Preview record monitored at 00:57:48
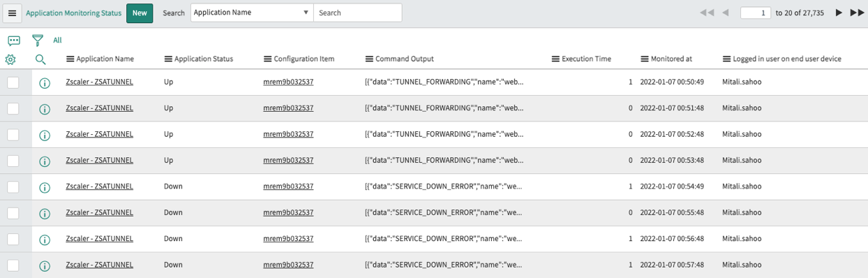This screenshot has width=868, height=278. 45,265
